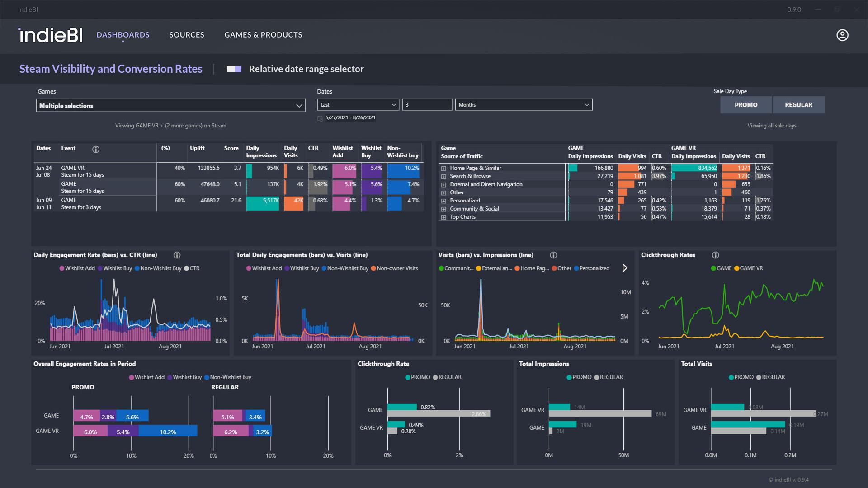Viewport: 868px width, 488px height.
Task: Expand the Home Page & Similar row
Action: click(x=444, y=169)
